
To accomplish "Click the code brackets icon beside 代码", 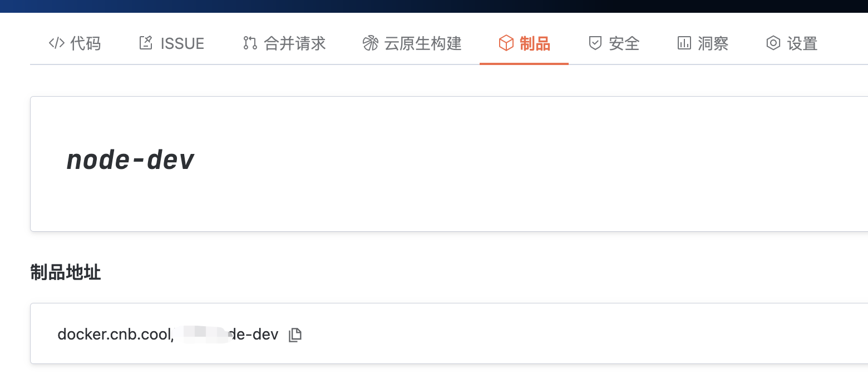I will [x=57, y=43].
